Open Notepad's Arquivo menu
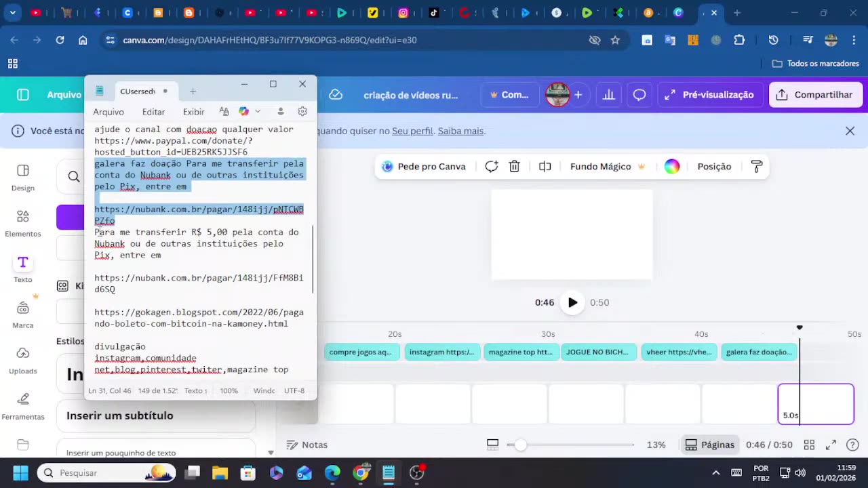Viewport: 868px width, 488px height. [x=108, y=112]
